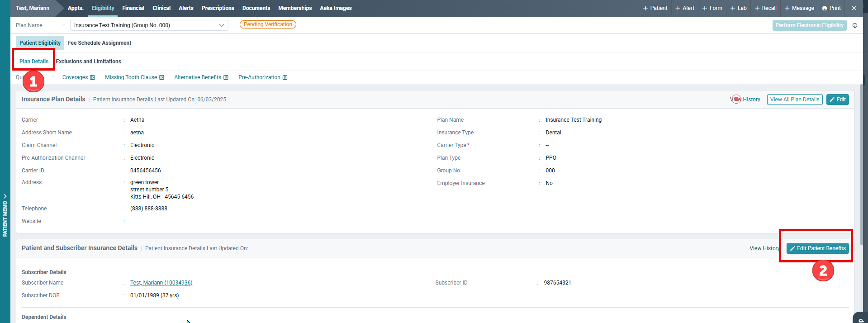868x323 pixels.
Task: Jump to Missing Tooth Clause link
Action: click(x=131, y=77)
